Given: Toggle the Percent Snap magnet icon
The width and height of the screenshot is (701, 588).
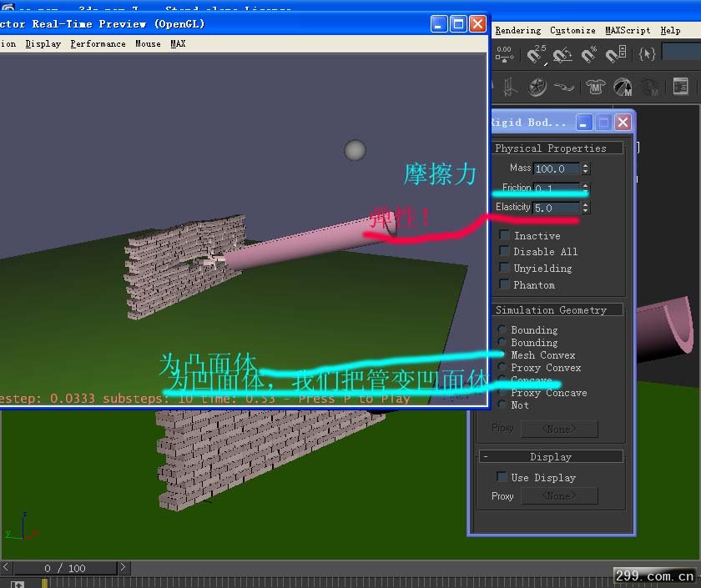Looking at the screenshot, I should tap(589, 54).
